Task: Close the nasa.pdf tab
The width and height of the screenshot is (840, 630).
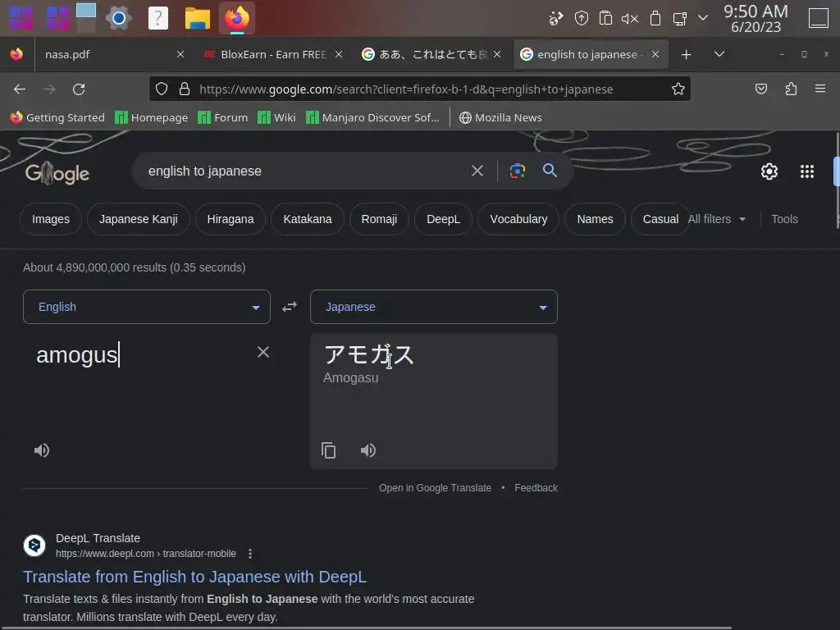Action: tap(180, 54)
